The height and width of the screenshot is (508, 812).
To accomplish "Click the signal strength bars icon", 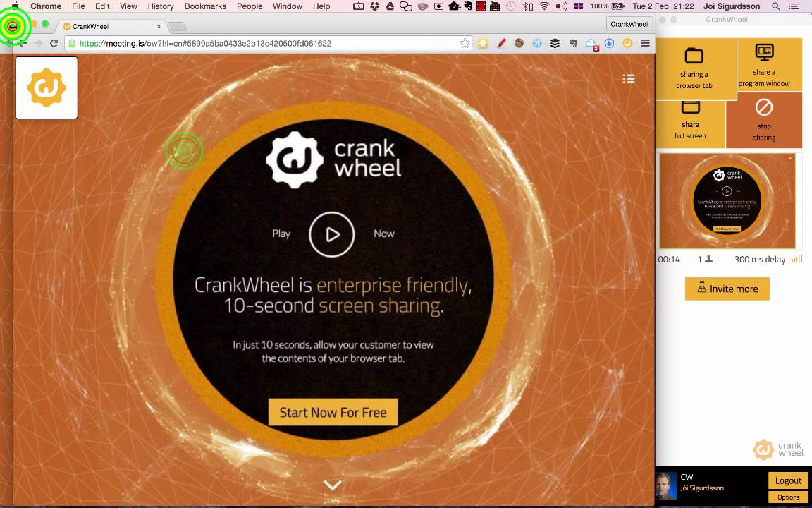I will click(796, 259).
